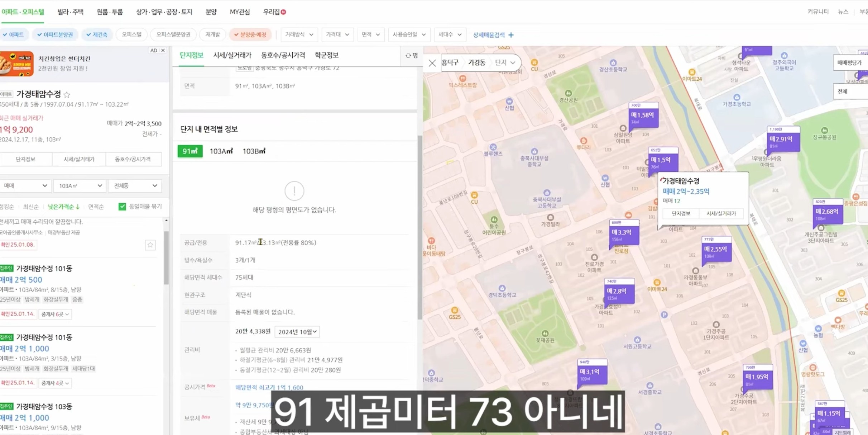Open the 빌라·주택 menu
This screenshot has height=435, width=868.
coord(70,12)
